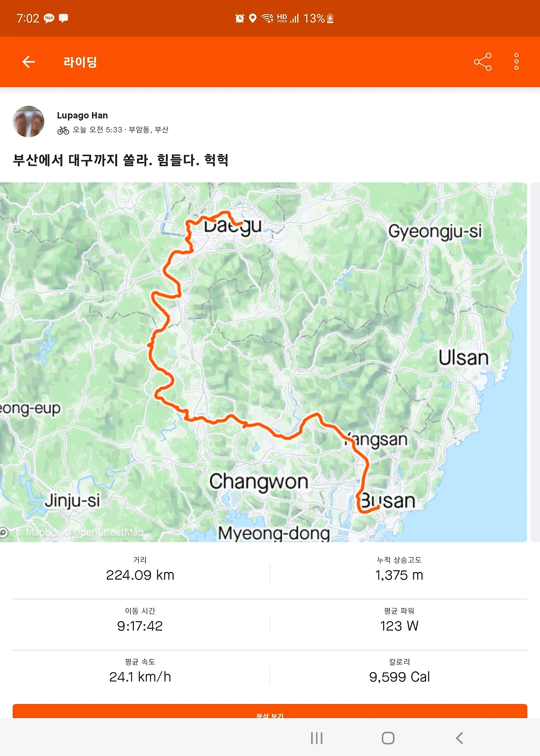Open the three-dot overflow menu
The width and height of the screenshot is (540, 756).
pyautogui.click(x=516, y=62)
